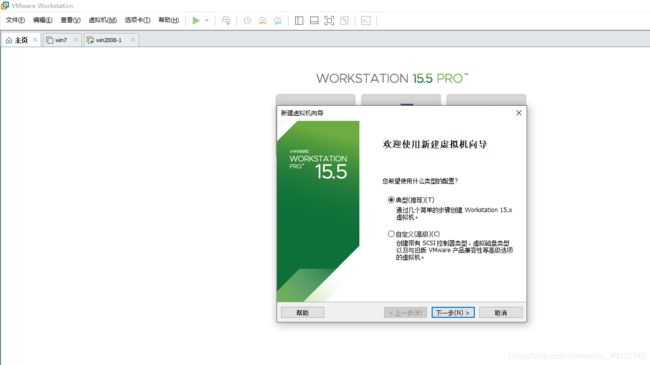The image size is (650, 365).
Task: Click the take snapshot clock icon
Action: pos(247,20)
